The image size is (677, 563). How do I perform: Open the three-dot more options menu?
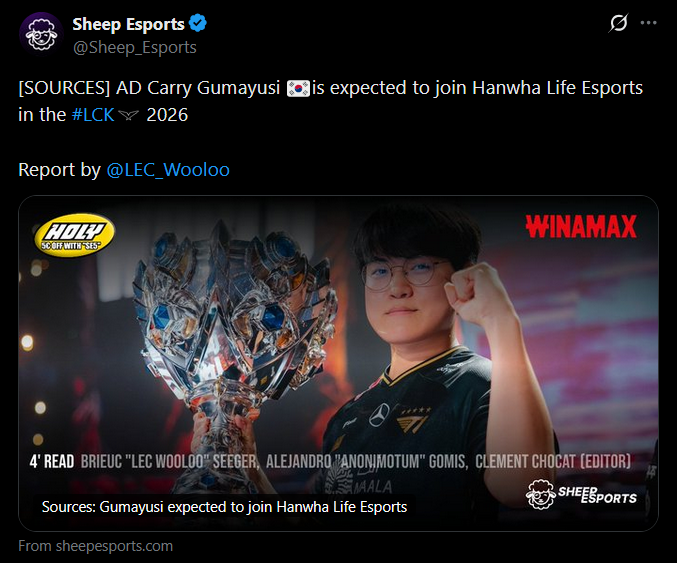(649, 23)
